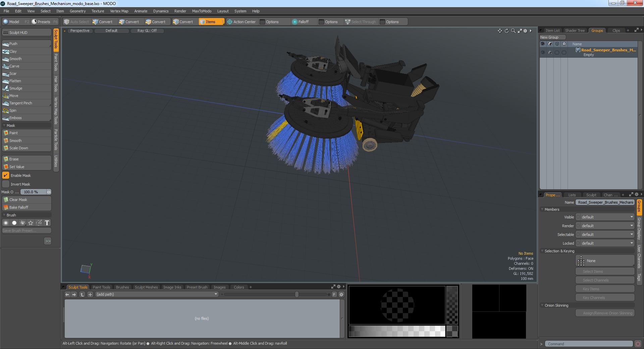Select the Tangent Pinch tool
The height and width of the screenshot is (349, 644).
click(26, 103)
